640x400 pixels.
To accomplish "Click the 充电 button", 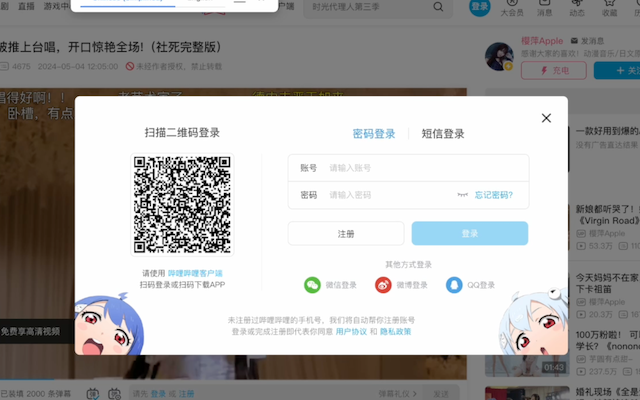I will 554,71.
